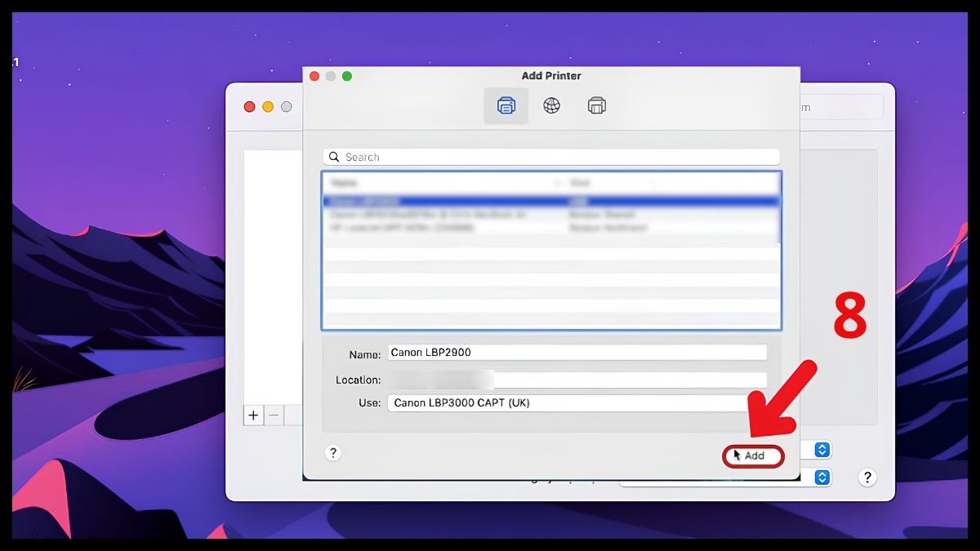Close the Add Printer dialog
The height and width of the screenshot is (551, 980).
(x=314, y=76)
